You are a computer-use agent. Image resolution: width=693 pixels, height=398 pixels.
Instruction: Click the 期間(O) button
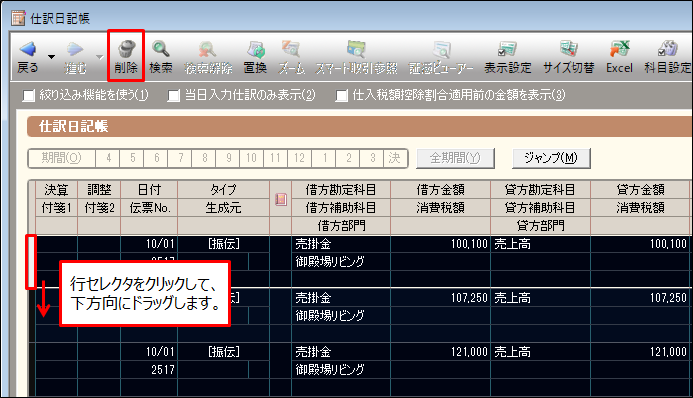[x=61, y=158]
